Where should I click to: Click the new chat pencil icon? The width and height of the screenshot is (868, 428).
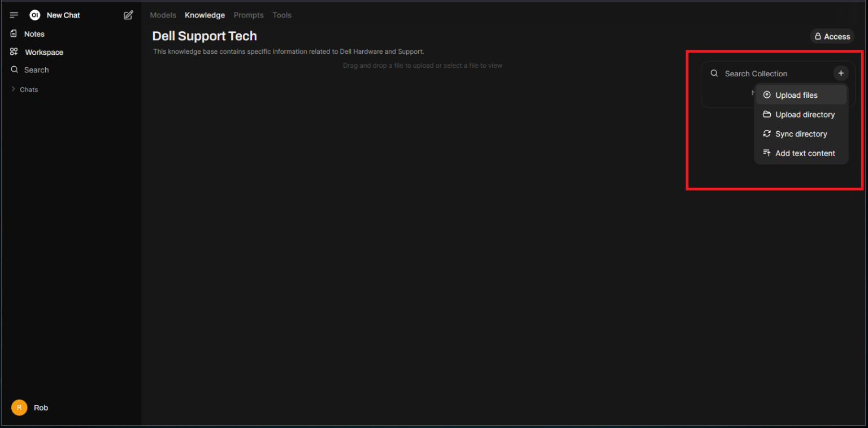pyautogui.click(x=128, y=15)
